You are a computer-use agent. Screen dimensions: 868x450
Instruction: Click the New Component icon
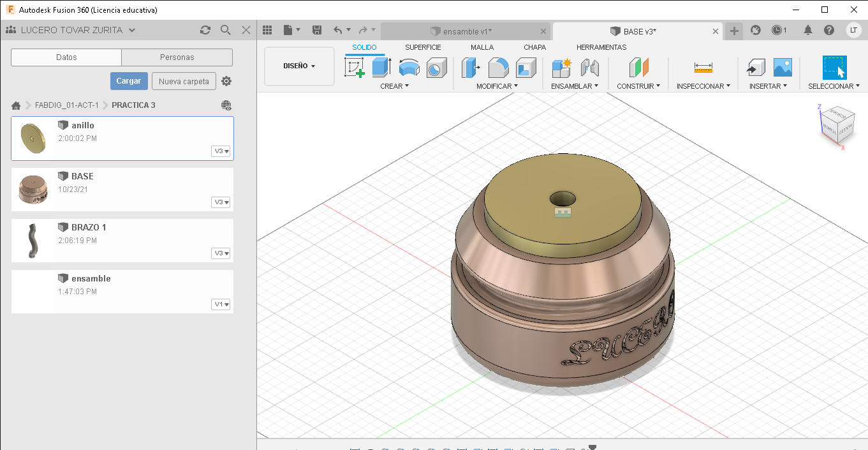pyautogui.click(x=561, y=68)
